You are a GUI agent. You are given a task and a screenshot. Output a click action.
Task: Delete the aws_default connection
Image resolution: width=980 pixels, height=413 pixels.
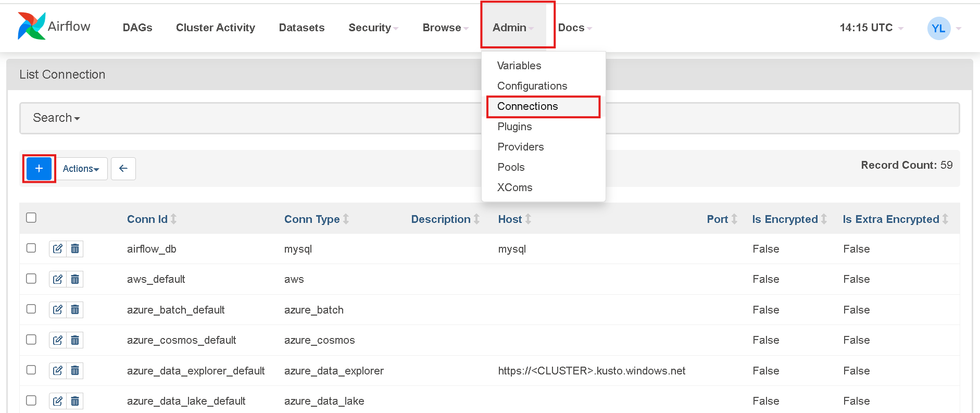(75, 279)
